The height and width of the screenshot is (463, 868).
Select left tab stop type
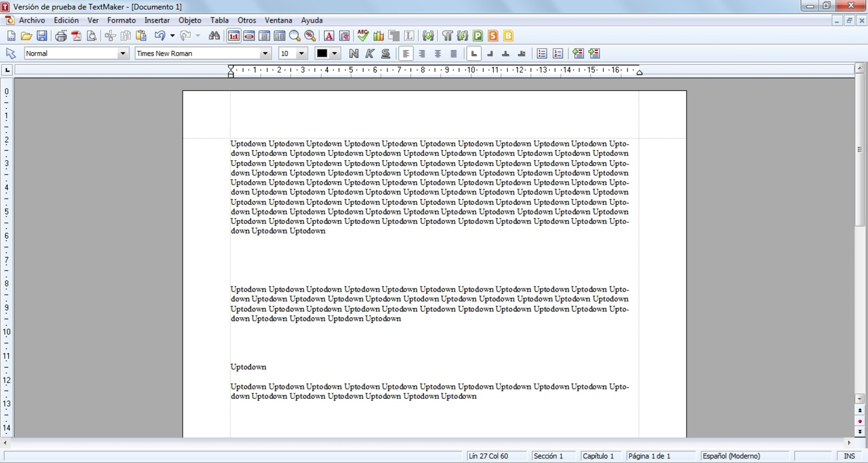click(474, 53)
